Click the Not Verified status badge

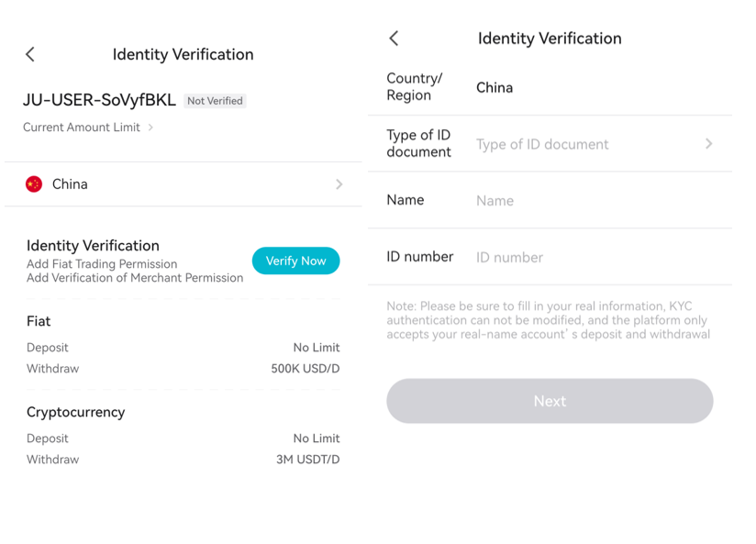point(215,101)
